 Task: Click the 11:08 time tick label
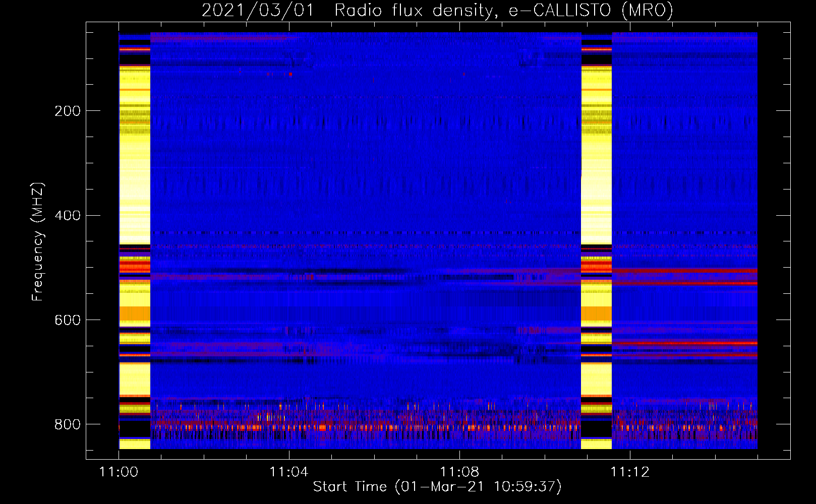pos(459,472)
